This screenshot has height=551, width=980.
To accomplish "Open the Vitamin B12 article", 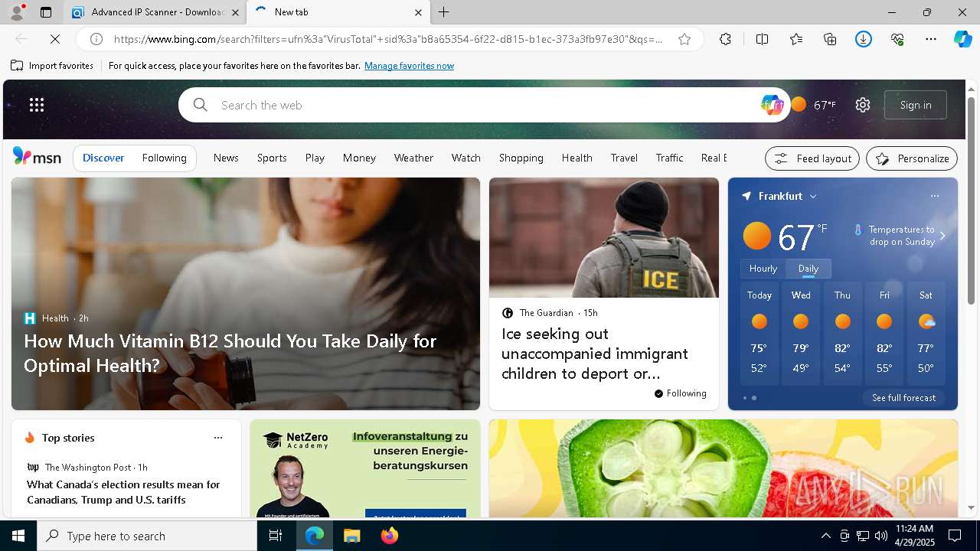I will [230, 353].
